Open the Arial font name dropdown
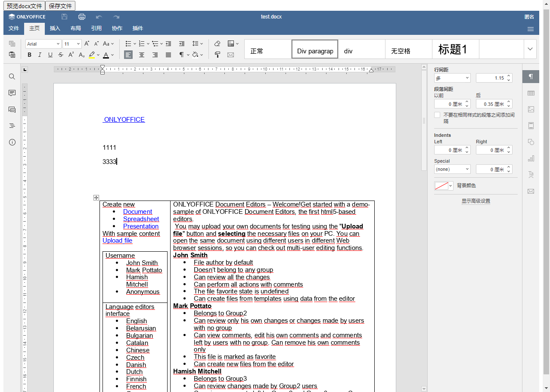The height and width of the screenshot is (392, 550). (43, 44)
